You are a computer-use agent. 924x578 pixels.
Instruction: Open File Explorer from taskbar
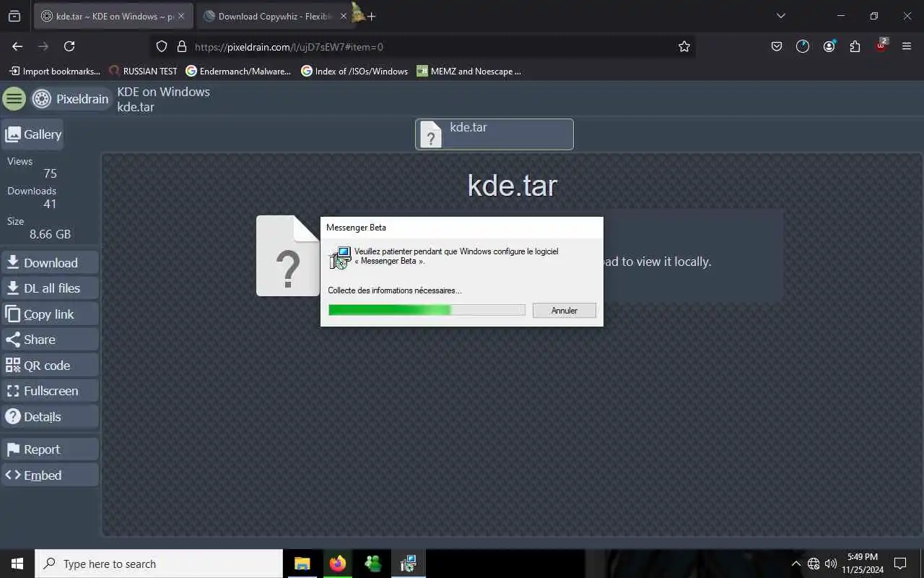click(x=302, y=564)
